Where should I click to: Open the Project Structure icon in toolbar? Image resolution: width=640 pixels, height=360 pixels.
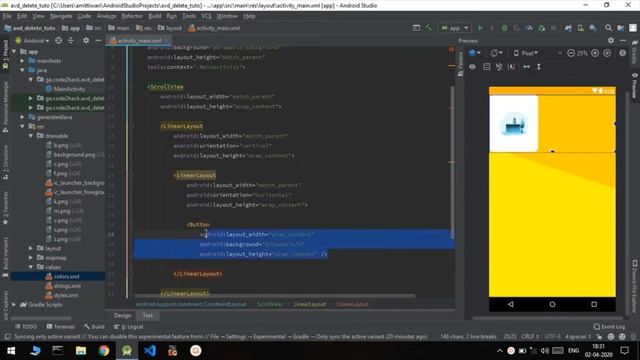[620, 28]
